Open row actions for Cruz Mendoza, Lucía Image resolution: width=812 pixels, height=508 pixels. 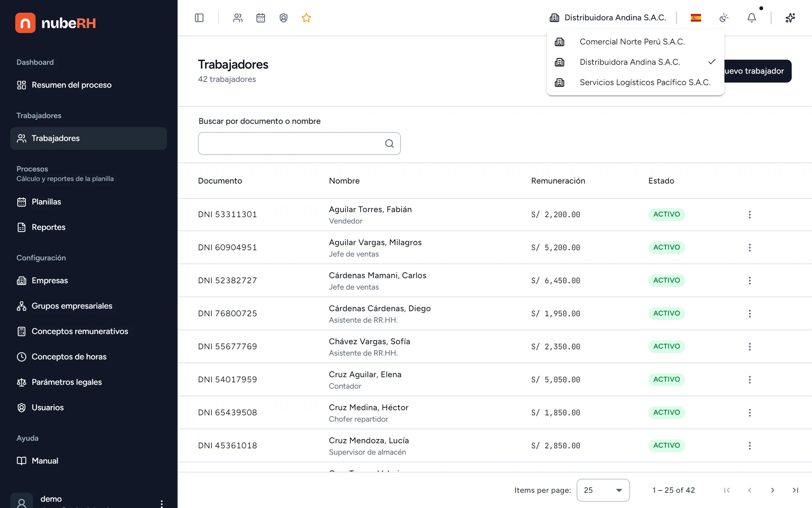(750, 446)
